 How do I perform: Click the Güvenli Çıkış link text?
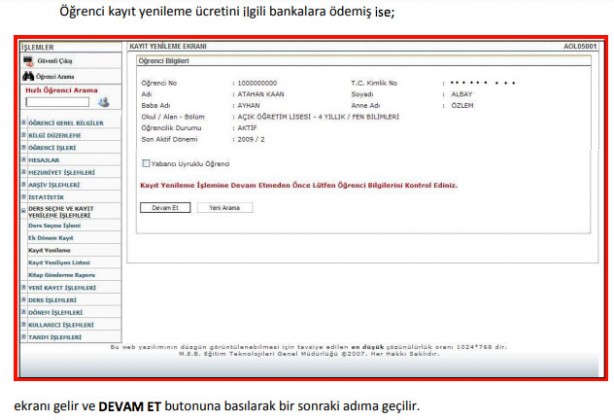coord(55,61)
